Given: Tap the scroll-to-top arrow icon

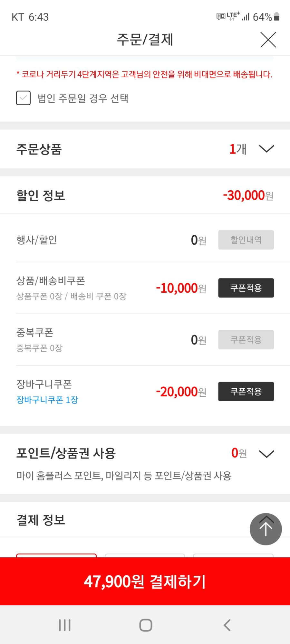Looking at the screenshot, I should point(266,529).
